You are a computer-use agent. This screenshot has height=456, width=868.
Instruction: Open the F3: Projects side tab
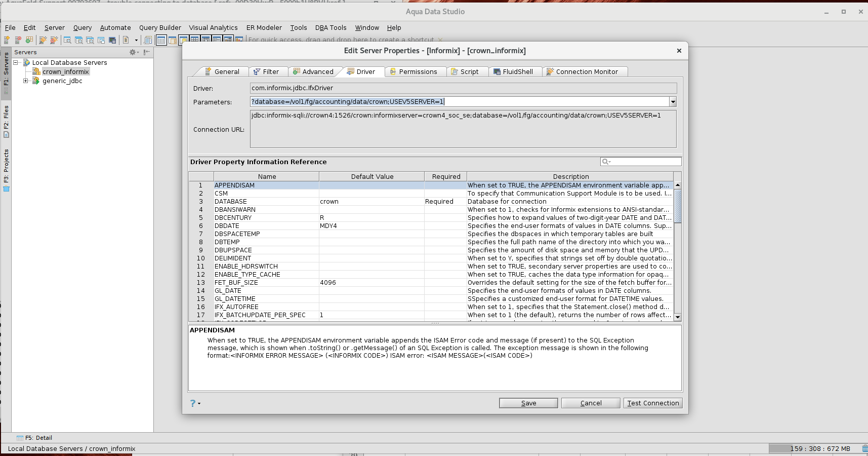(6, 170)
